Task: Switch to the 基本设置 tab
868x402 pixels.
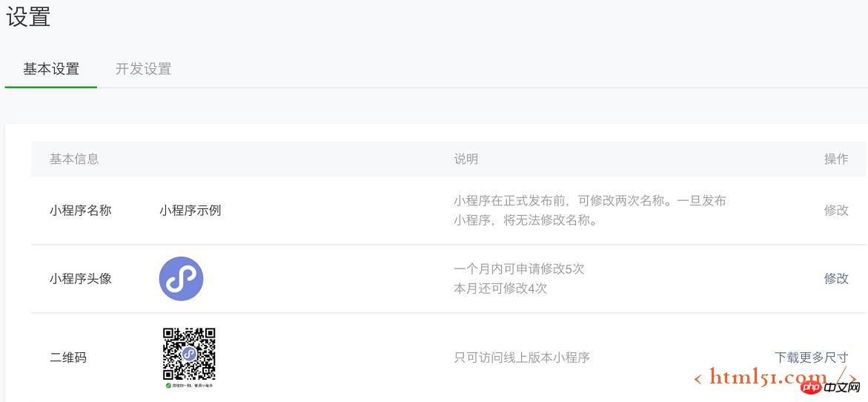Action: [51, 69]
